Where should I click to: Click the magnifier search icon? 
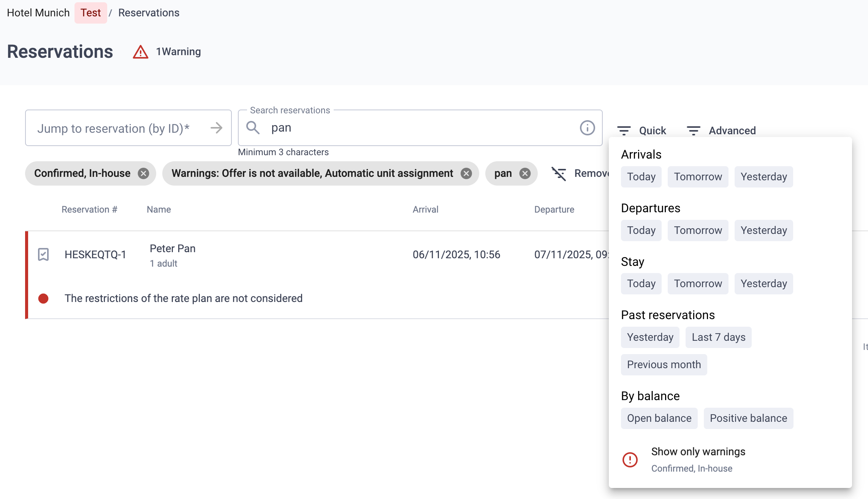tap(253, 128)
